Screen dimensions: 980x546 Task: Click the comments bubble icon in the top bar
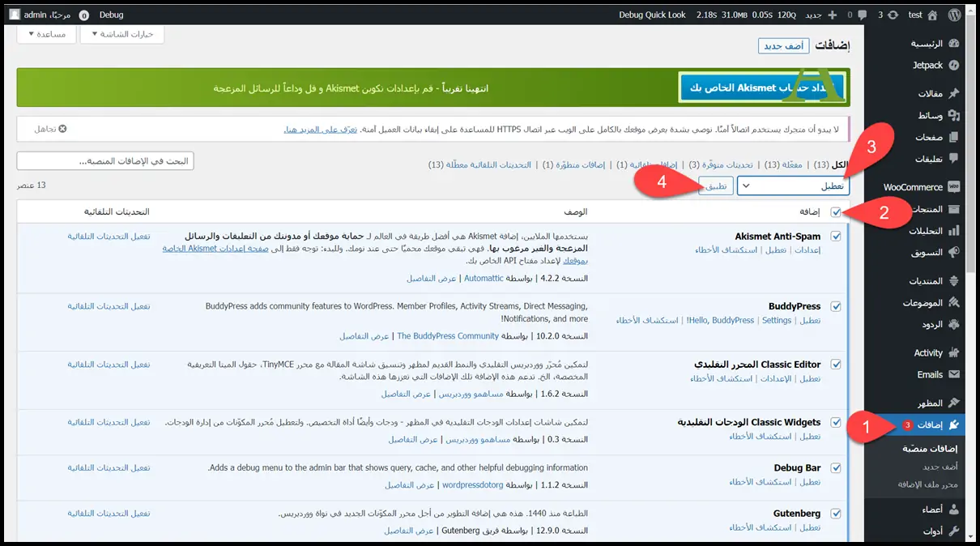(x=862, y=14)
